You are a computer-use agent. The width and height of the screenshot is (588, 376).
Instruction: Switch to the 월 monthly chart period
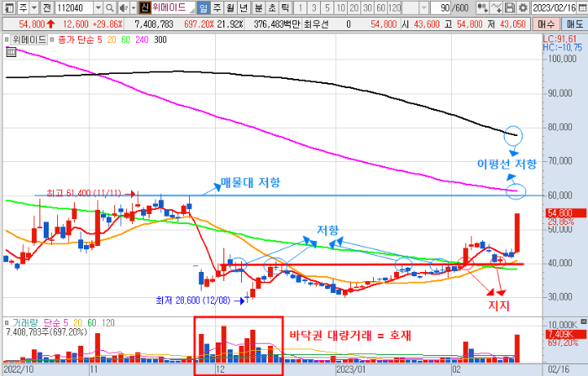(230, 8)
